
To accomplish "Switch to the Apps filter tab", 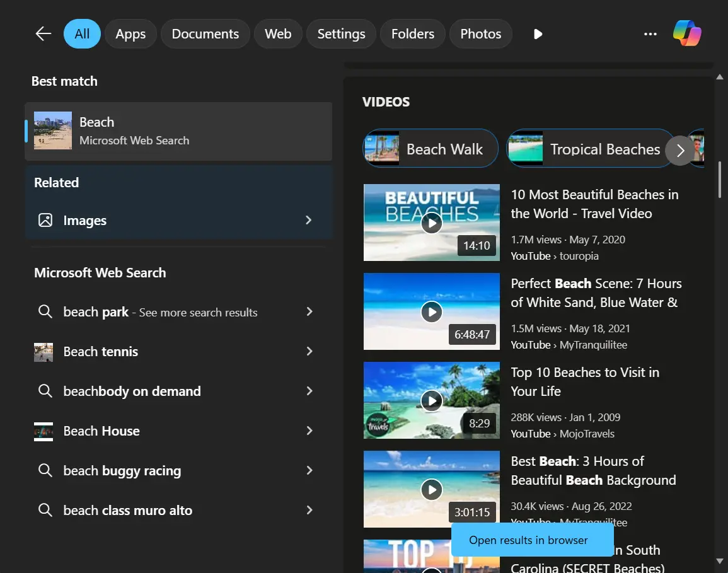I will pos(130,34).
